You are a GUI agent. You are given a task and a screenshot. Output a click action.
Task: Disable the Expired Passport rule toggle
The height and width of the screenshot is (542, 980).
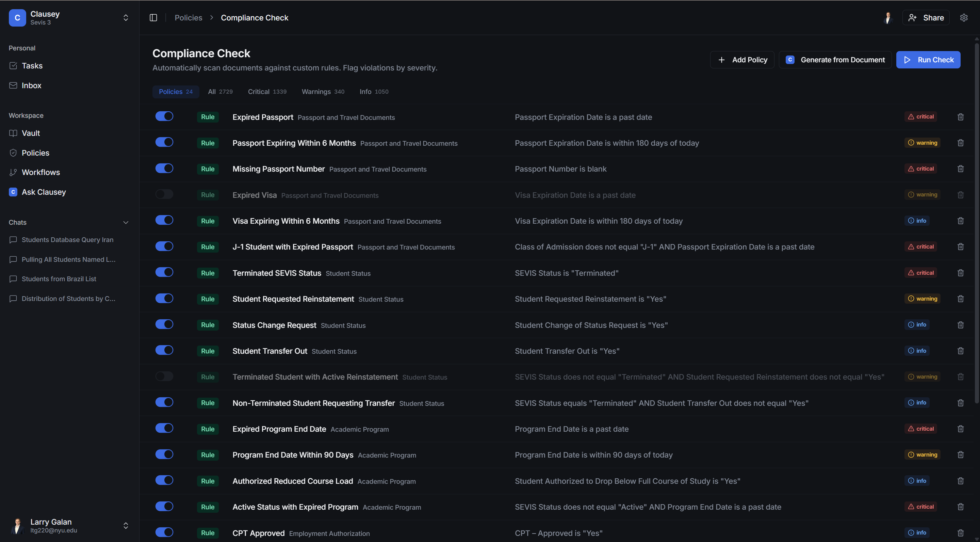tap(164, 116)
